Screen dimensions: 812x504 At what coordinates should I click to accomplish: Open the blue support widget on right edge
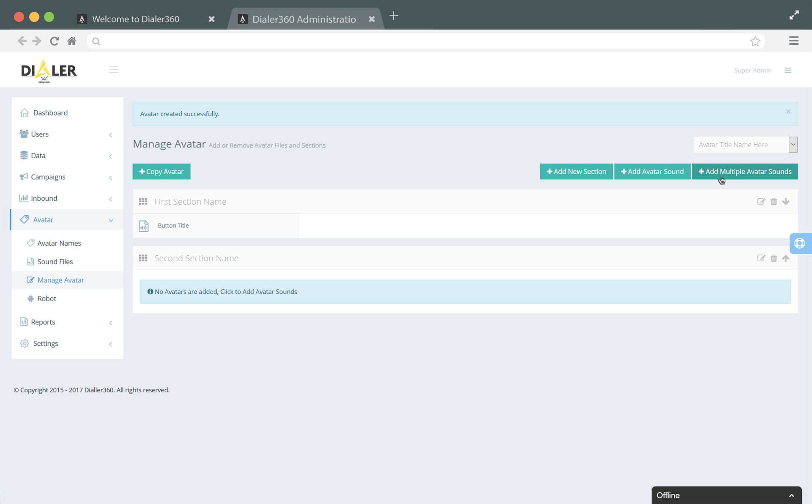pyautogui.click(x=800, y=244)
